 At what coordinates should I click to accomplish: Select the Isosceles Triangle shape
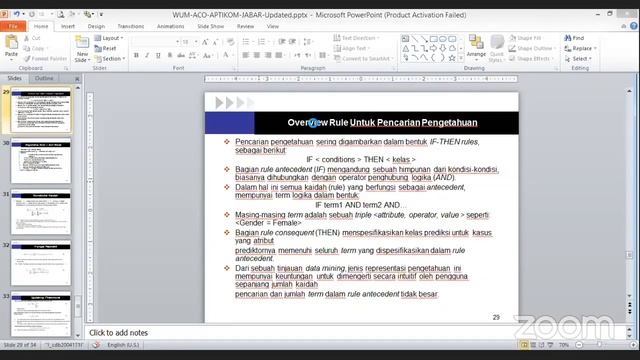405,48
